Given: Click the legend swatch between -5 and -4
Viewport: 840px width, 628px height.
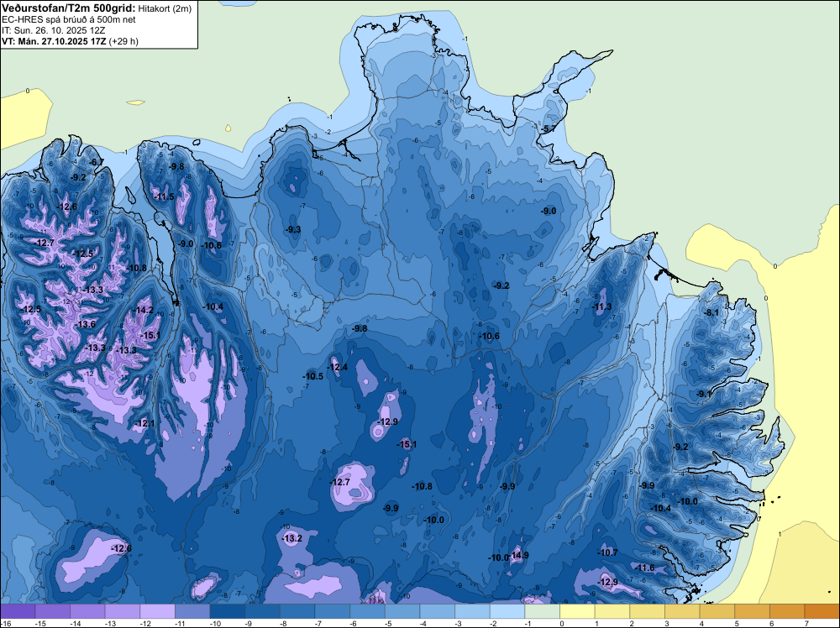Looking at the screenshot, I should 402,611.
